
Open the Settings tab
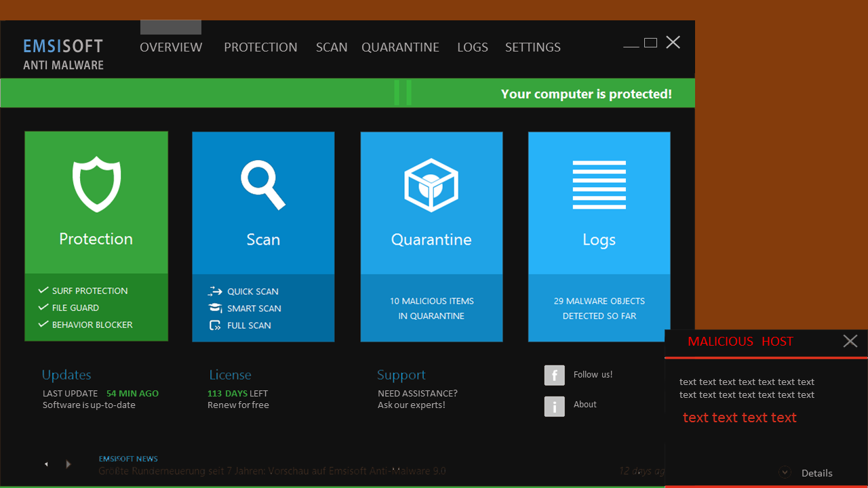click(x=533, y=47)
